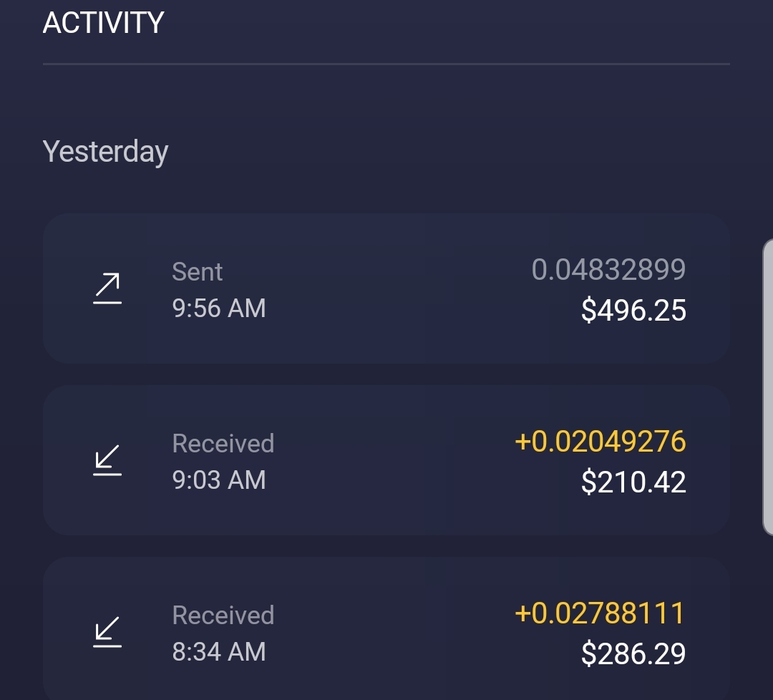Click the received arrow icon at 8:34 AM
The width and height of the screenshot is (773, 700).
[107, 632]
